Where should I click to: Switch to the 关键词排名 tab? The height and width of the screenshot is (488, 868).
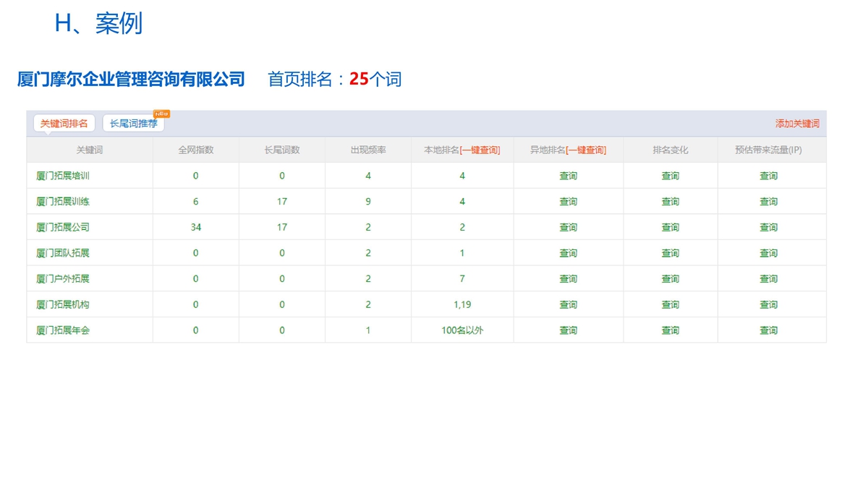coord(64,124)
